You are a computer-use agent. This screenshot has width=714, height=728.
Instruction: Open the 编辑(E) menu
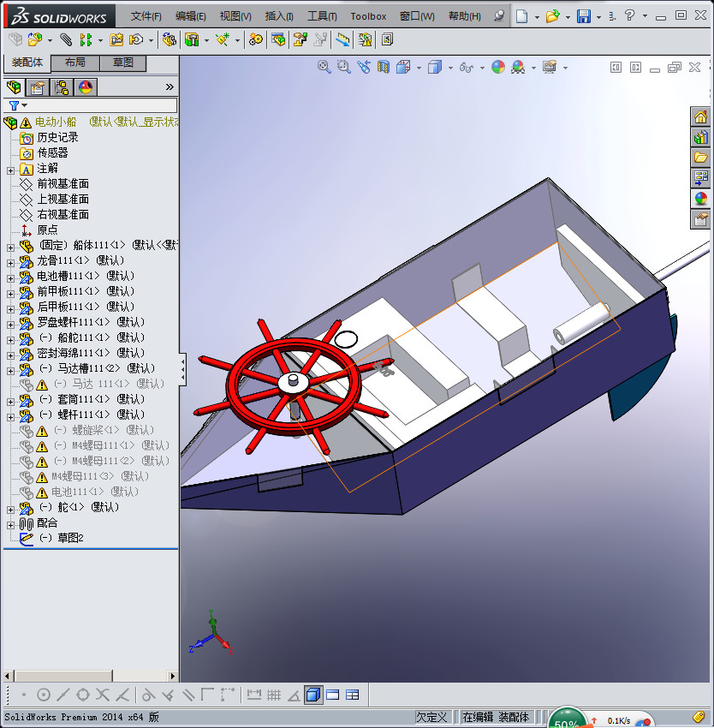click(190, 16)
